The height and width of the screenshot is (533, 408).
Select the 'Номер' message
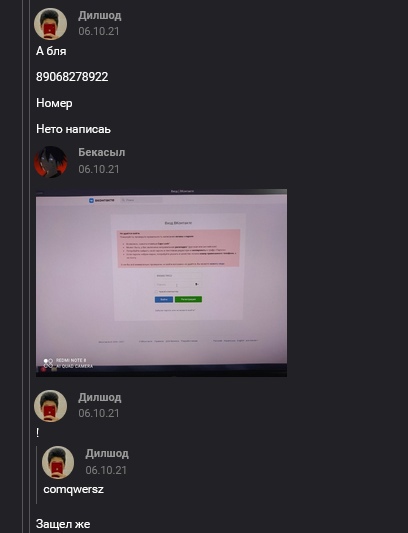click(x=54, y=103)
